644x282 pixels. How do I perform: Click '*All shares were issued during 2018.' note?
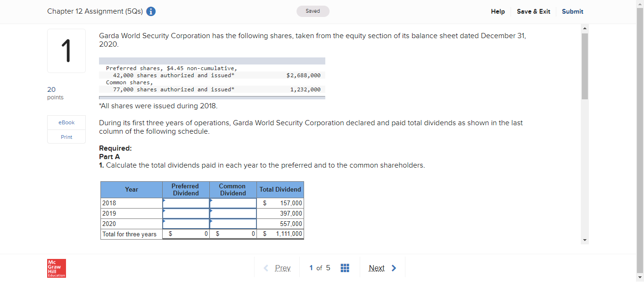click(158, 106)
